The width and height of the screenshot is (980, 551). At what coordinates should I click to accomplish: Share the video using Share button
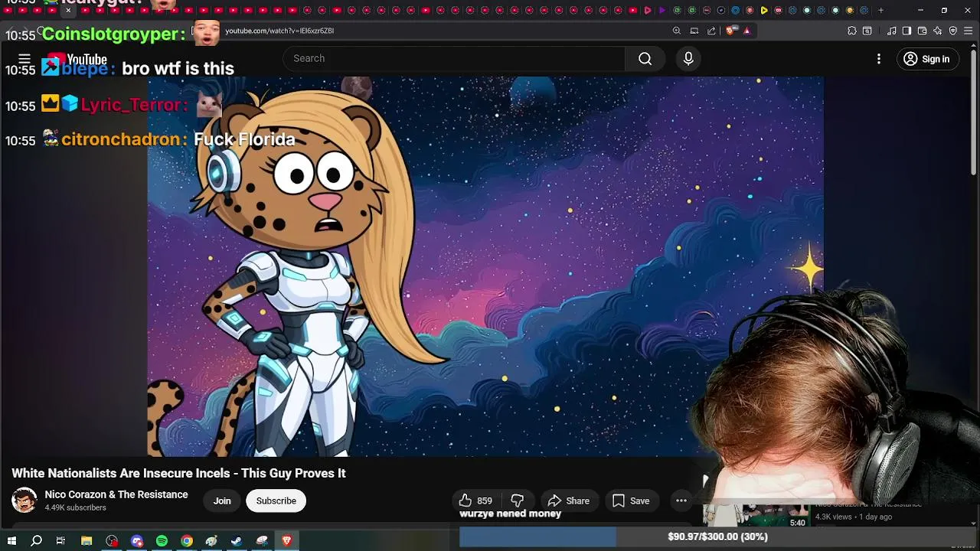(x=569, y=500)
